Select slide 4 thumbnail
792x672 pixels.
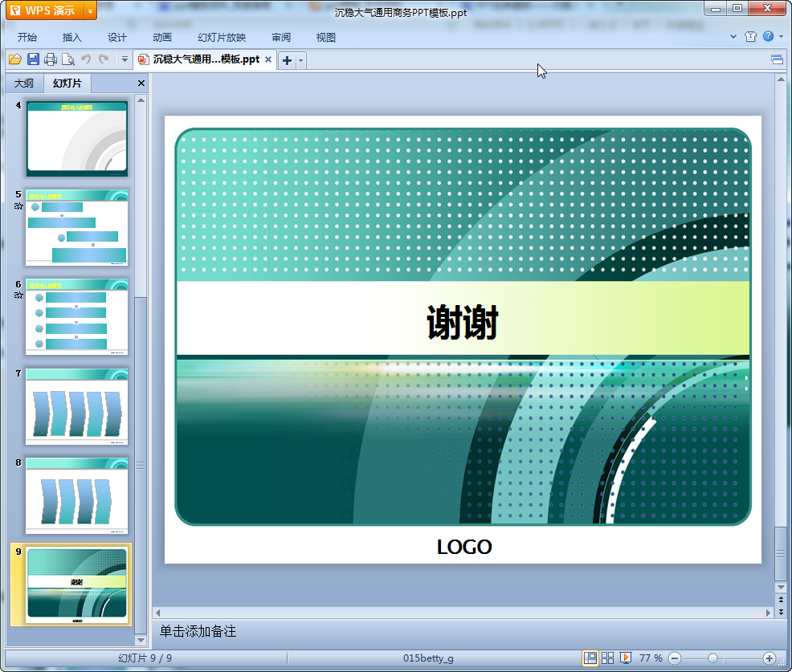pyautogui.click(x=77, y=139)
